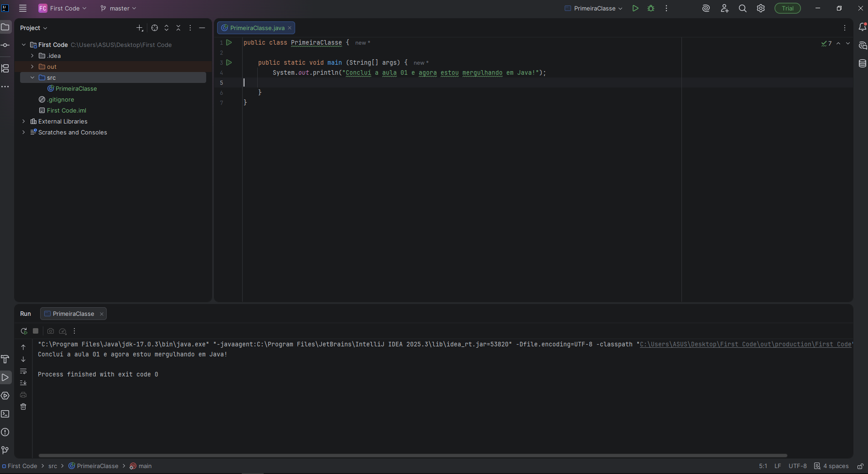
Task: Open the Terminal tool window
Action: 5,414
